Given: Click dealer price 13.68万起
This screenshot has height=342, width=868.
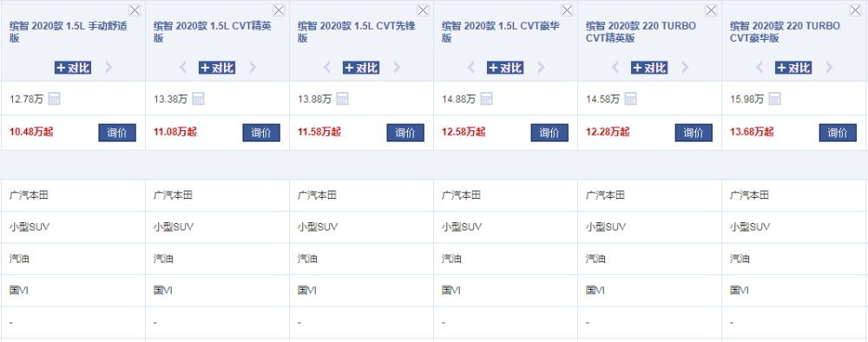Looking at the screenshot, I should pos(753,132).
